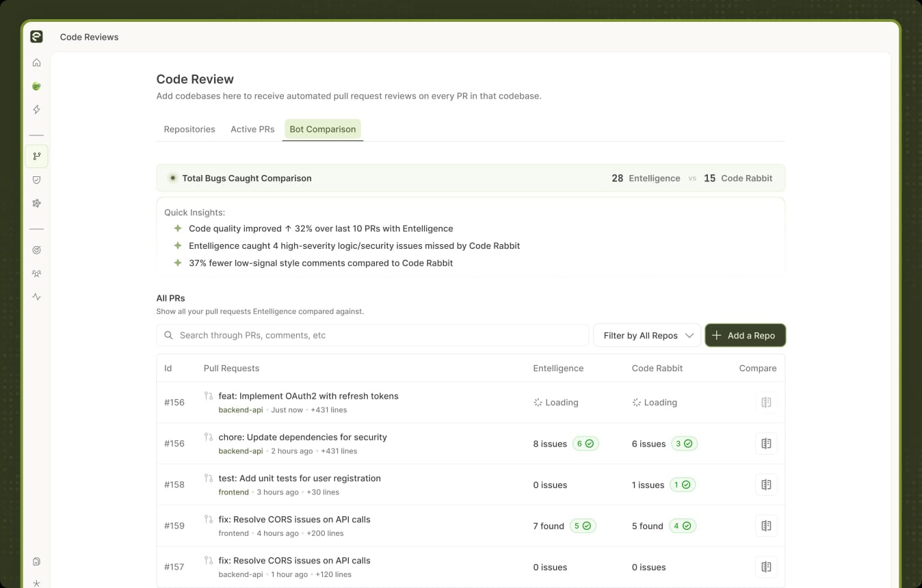Click the Pull Requests column header
Viewport: 922px width, 588px height.
[x=232, y=369]
